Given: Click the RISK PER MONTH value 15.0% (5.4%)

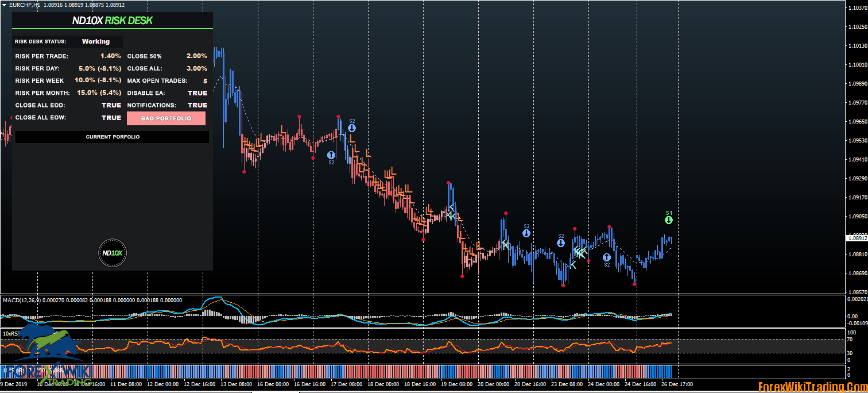Looking at the screenshot, I should [99, 93].
